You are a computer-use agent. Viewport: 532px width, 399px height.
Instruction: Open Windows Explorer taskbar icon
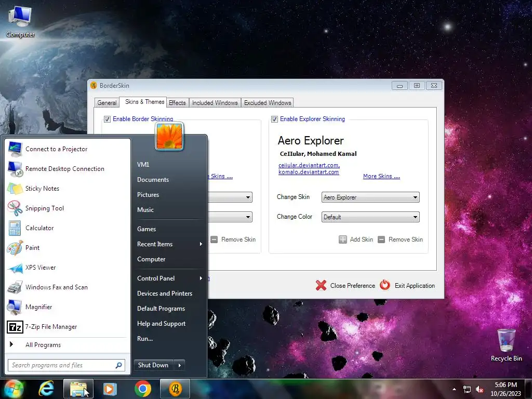78,389
